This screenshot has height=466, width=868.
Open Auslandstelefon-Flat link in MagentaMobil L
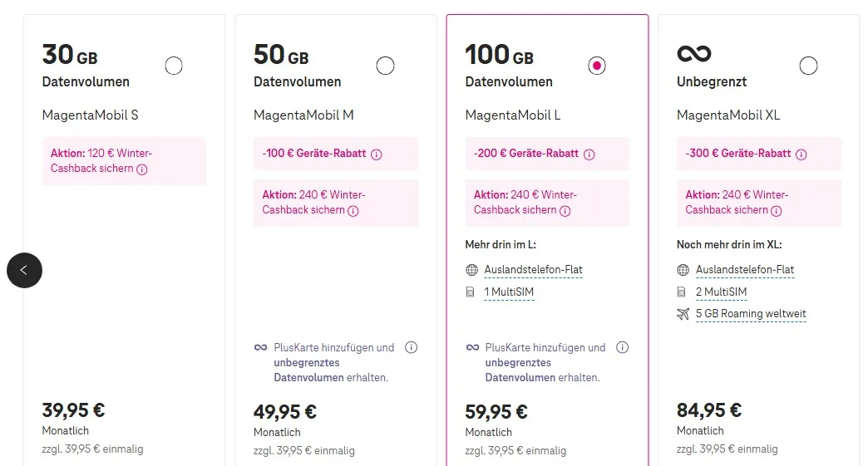(533, 270)
